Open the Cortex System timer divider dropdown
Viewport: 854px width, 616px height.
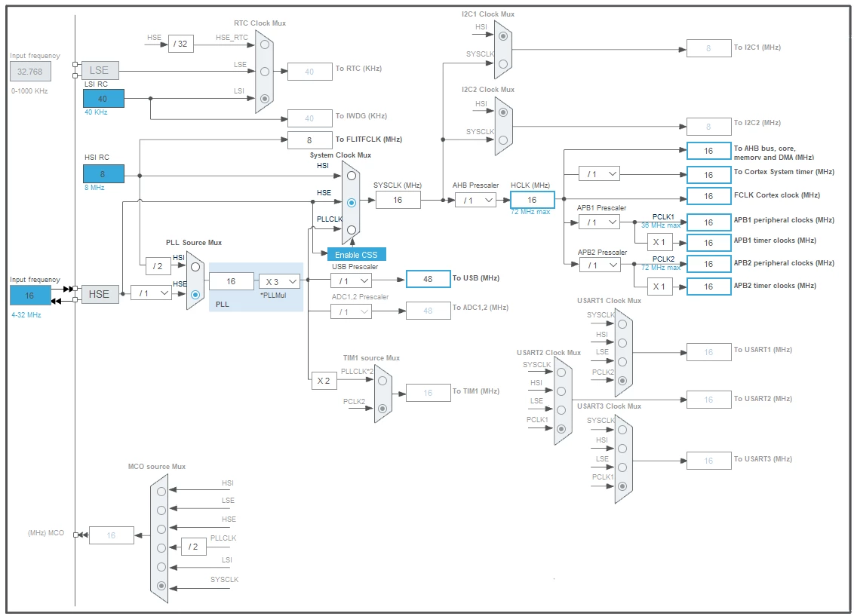(x=599, y=174)
